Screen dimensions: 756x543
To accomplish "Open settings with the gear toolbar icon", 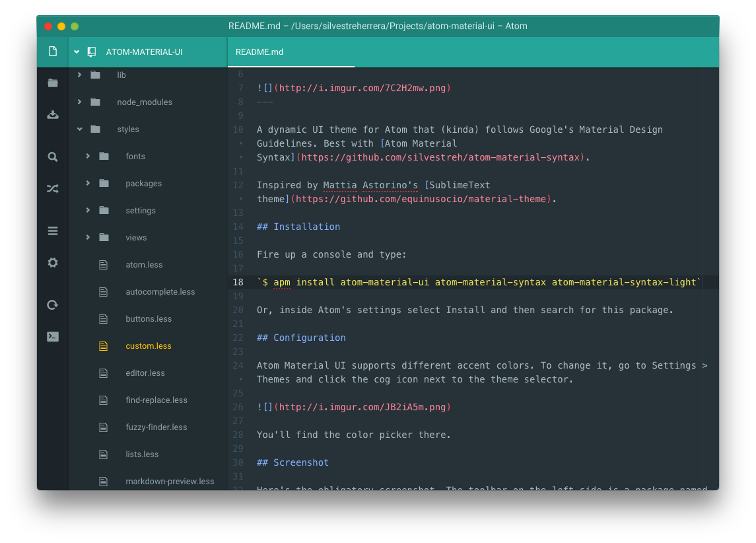I will pyautogui.click(x=53, y=262).
